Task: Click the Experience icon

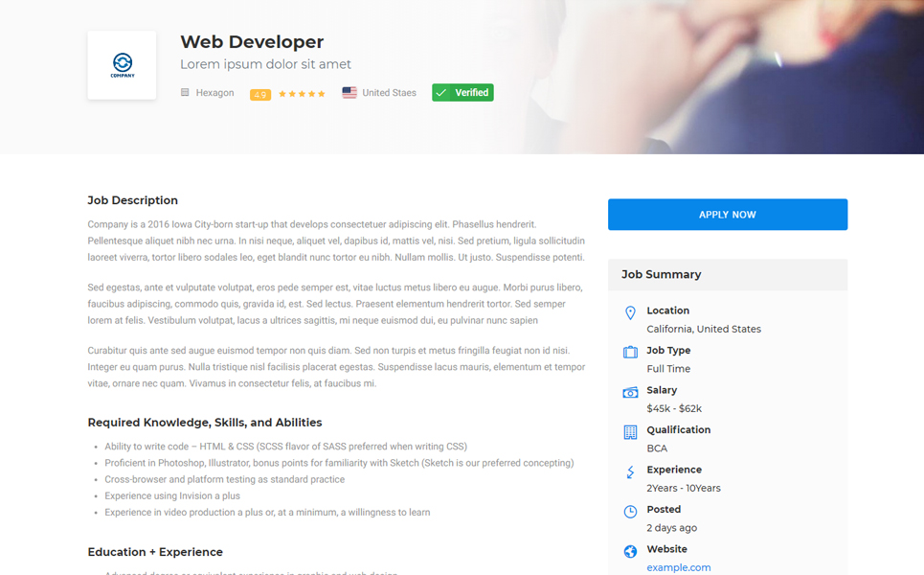Action: coord(630,471)
